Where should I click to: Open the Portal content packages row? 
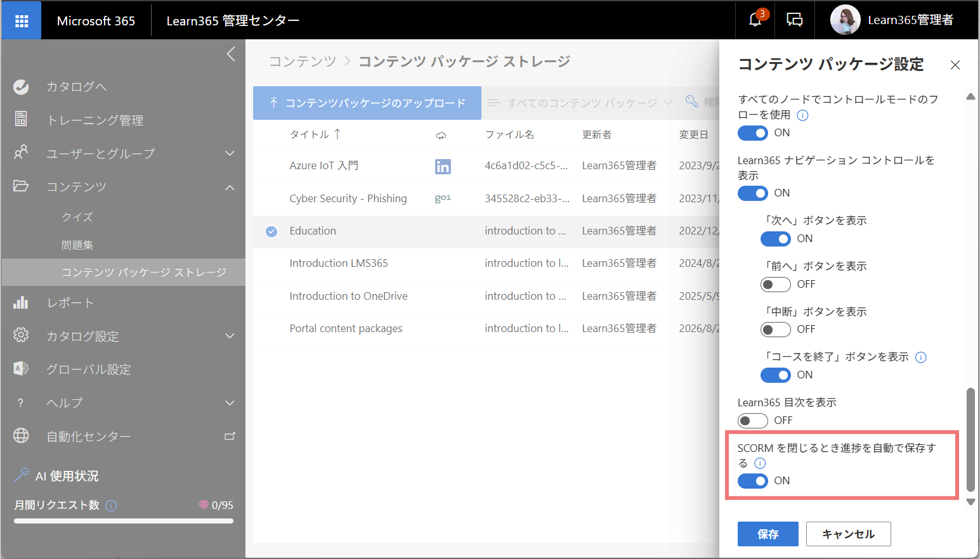(346, 328)
